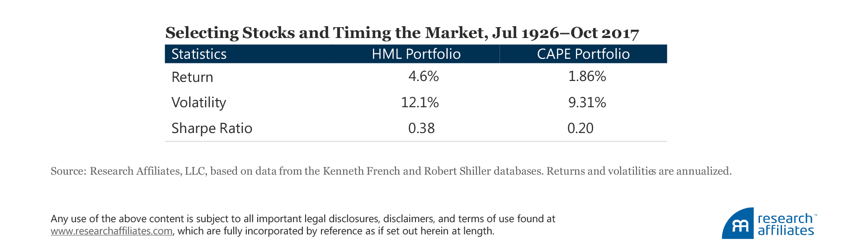Viewport: 868px width, 252px height.
Task: Select the 4.6% HML return value
Action: coord(423,76)
